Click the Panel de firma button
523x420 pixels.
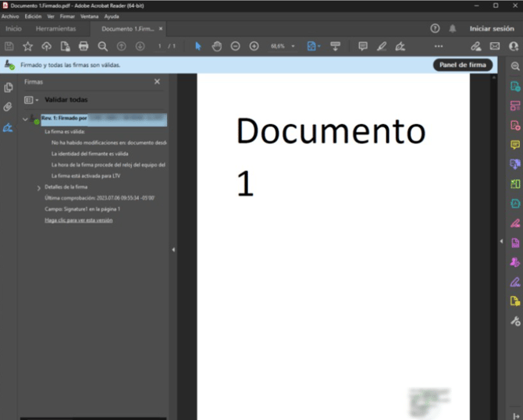point(463,65)
